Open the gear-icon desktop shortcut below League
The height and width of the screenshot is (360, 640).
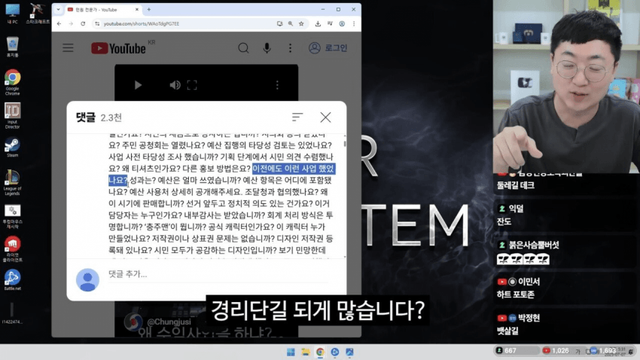(x=13, y=216)
